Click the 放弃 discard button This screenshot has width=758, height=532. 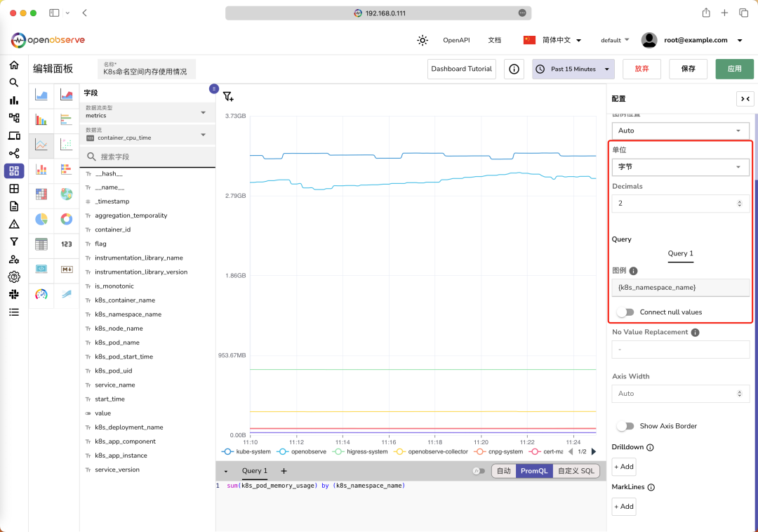coord(642,69)
